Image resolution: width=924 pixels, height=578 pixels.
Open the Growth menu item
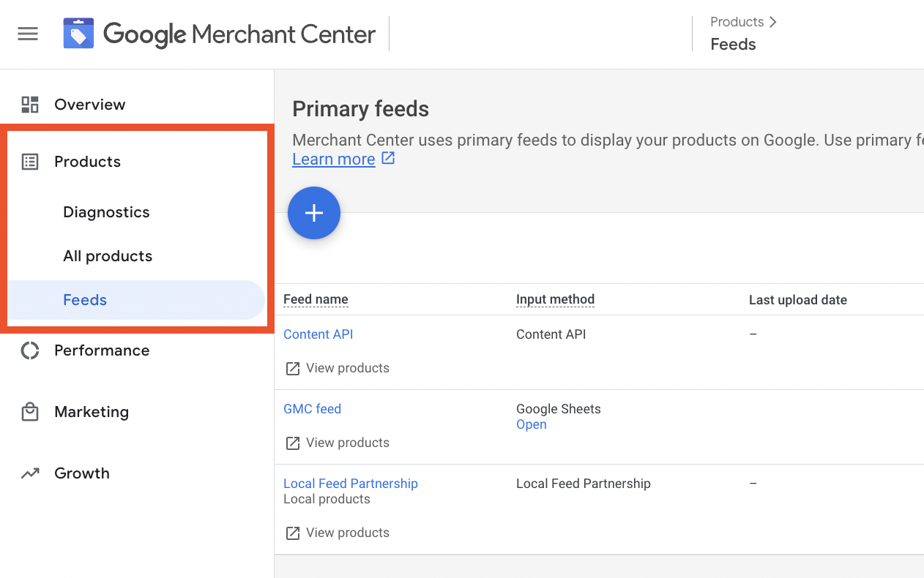tap(82, 473)
